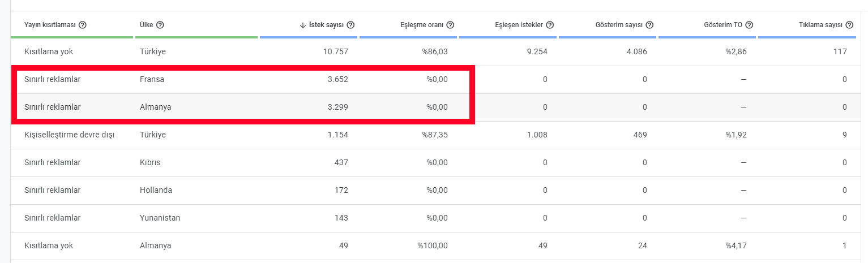Screen dimensions: 868x263
Task: Sort by İstek sayısı column header
Action: [327, 25]
